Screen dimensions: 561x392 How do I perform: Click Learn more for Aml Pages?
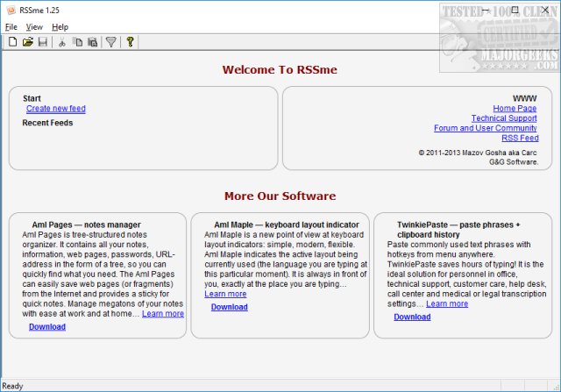coord(163,314)
